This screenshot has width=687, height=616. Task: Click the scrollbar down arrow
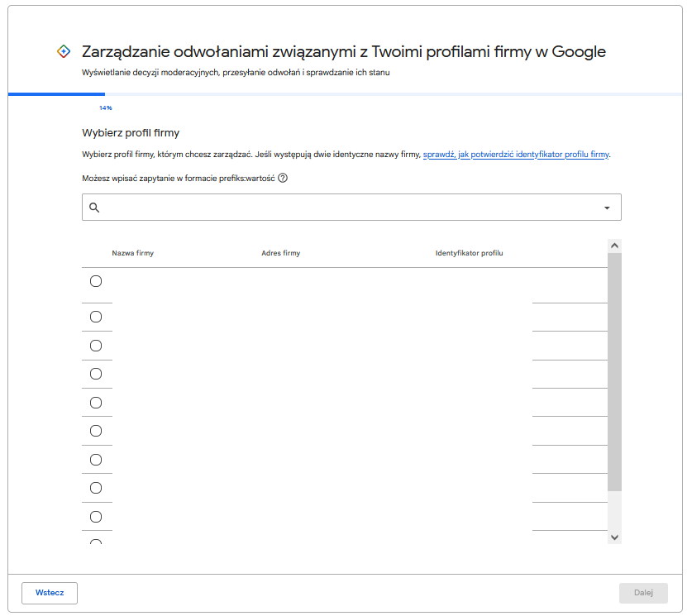[x=614, y=537]
